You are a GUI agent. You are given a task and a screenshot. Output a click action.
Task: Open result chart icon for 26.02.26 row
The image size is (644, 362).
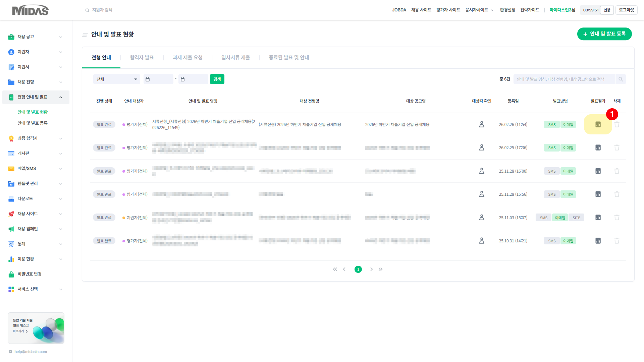click(x=598, y=124)
